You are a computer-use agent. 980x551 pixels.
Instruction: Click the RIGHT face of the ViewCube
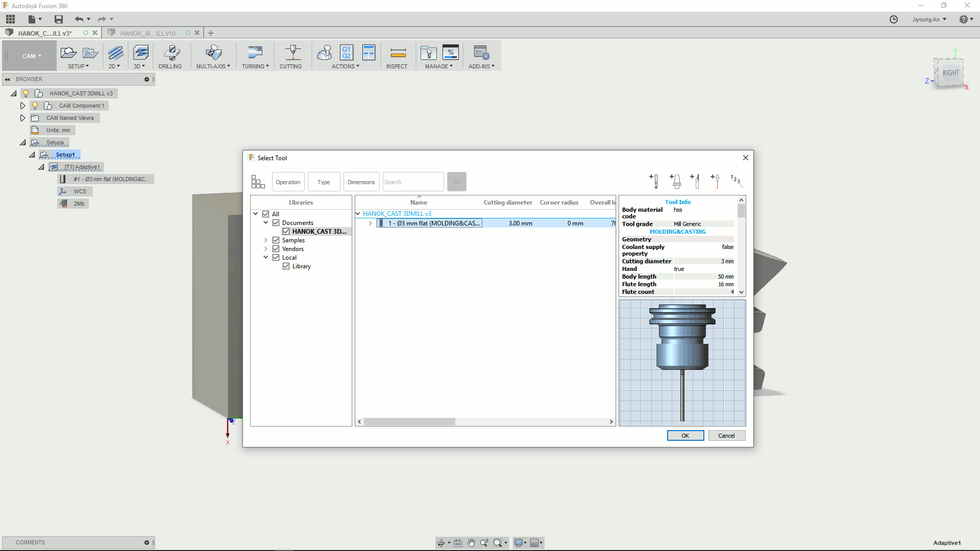coord(950,73)
